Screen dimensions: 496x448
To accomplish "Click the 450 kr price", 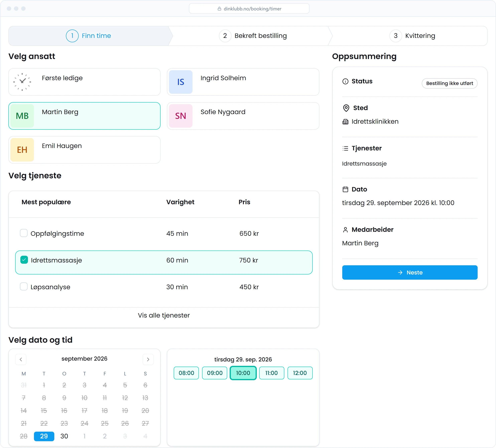I will coord(249,287).
